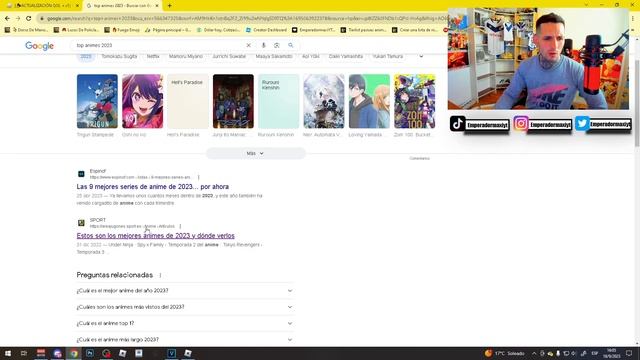Open the Oshi no Ko poster
This screenshot has width=640, height=360.
142,101
